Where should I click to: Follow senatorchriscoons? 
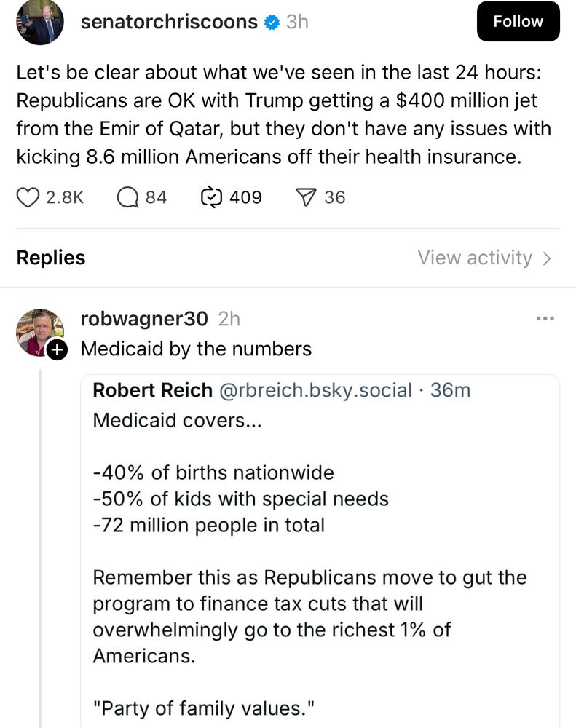pyautogui.click(x=518, y=21)
